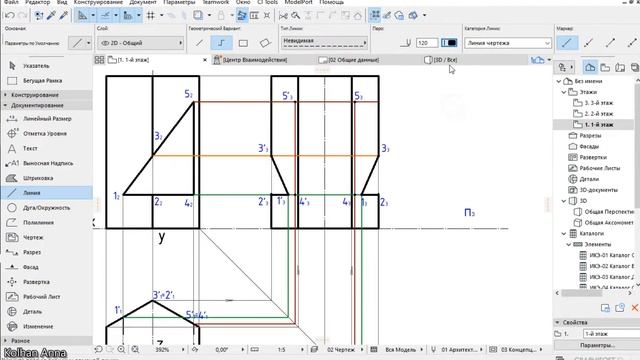Image resolution: width=640 pixels, height=360 pixels.
Task: Select plain line marker option
Action: 567,43
